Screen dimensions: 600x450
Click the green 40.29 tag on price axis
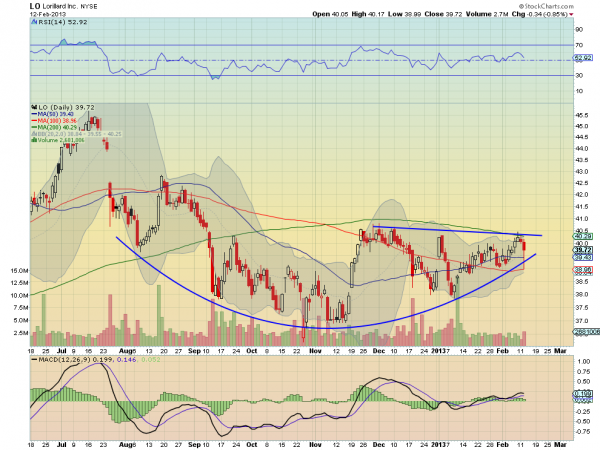coord(583,236)
